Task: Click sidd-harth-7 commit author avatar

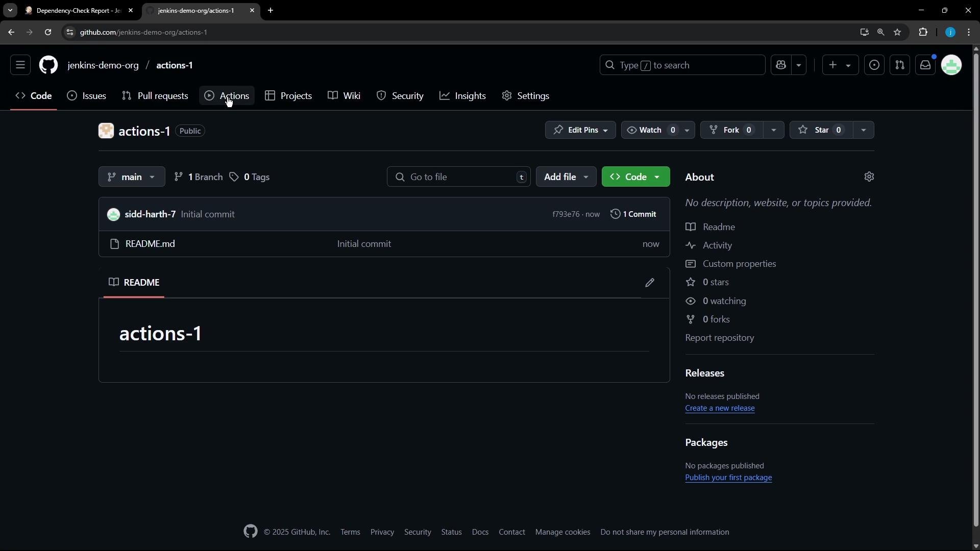Action: (113, 214)
